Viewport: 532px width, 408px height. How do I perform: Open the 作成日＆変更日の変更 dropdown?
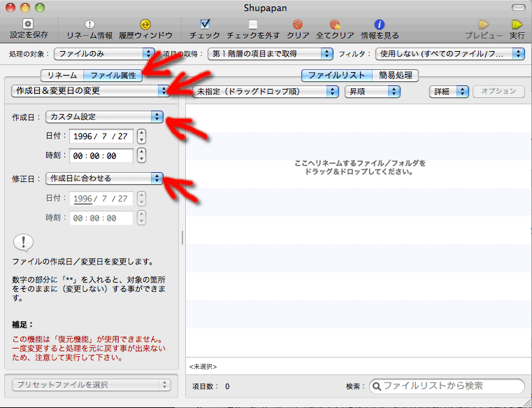coord(90,91)
